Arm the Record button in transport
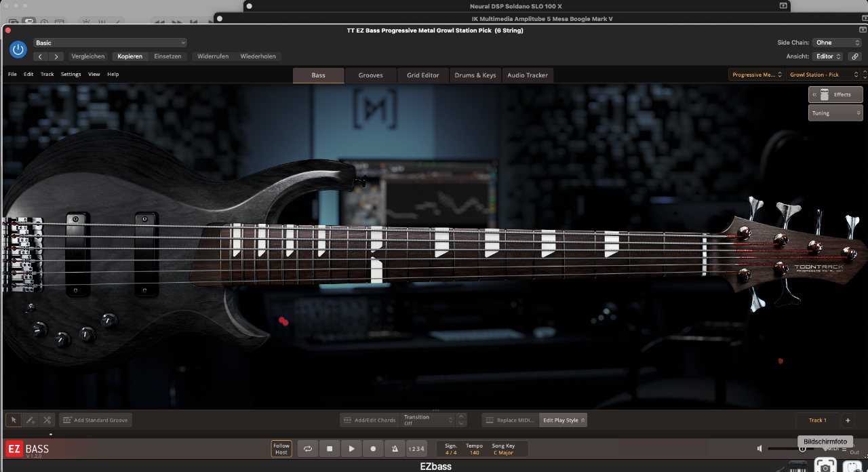Screen dimensions: 868x472 click(373, 448)
